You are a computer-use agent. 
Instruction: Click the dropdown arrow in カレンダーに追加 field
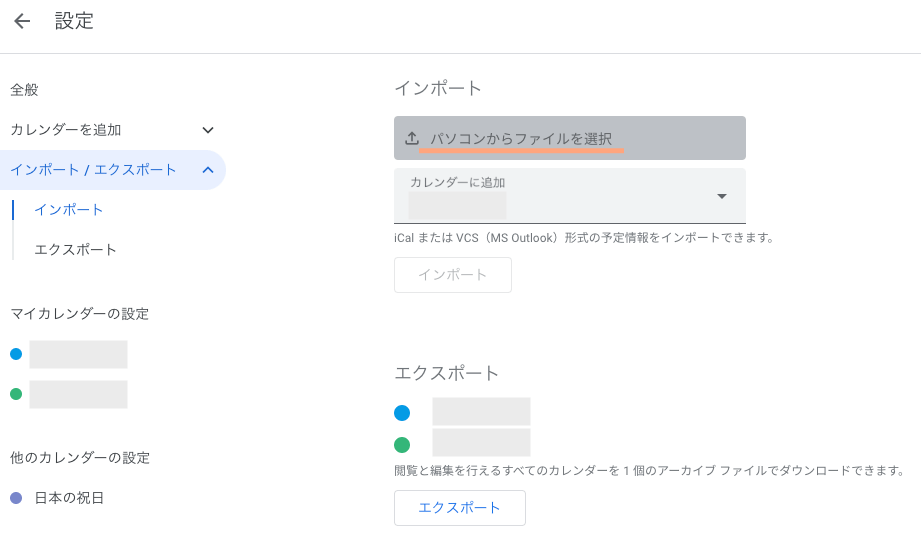[x=722, y=196]
